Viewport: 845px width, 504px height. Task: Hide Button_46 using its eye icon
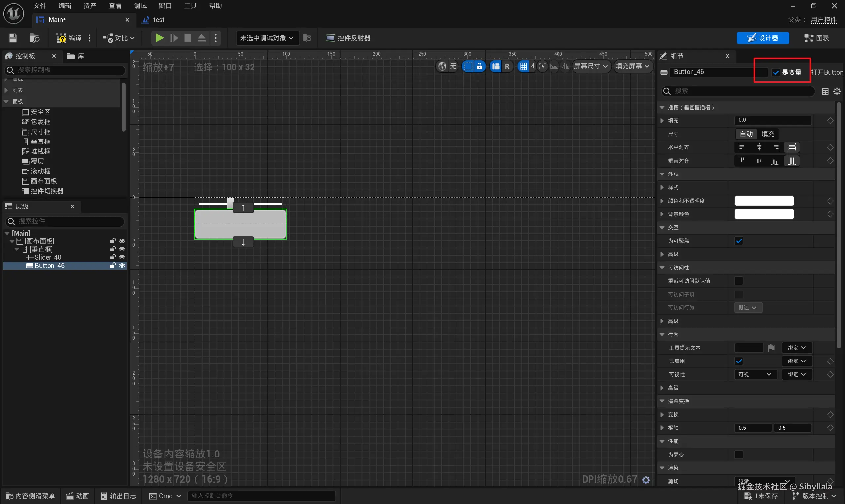coord(122,265)
